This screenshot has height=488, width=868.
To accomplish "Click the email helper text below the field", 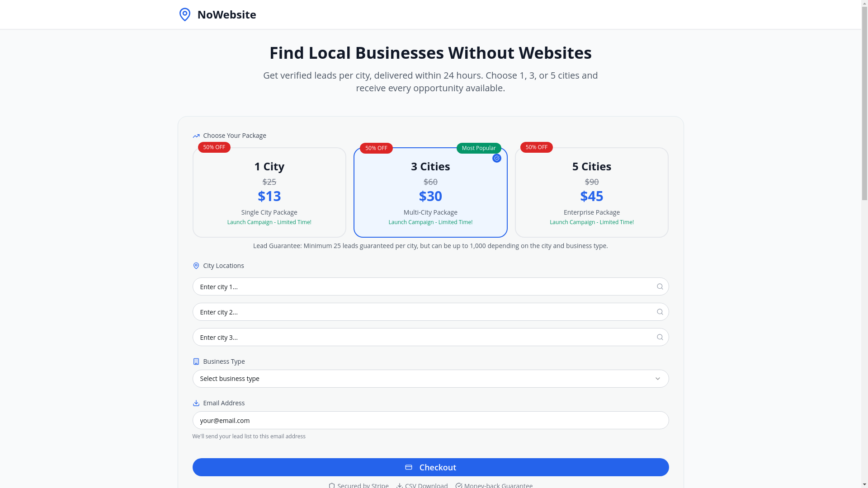I will tap(249, 436).
